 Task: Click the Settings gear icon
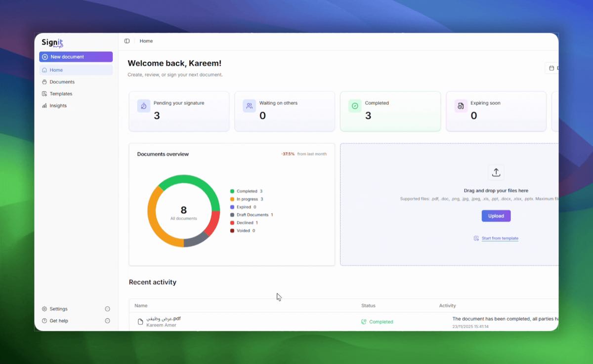click(44, 309)
